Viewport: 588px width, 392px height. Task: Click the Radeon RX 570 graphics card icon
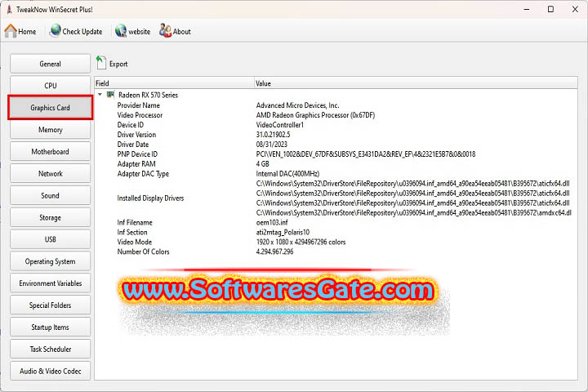(110, 95)
